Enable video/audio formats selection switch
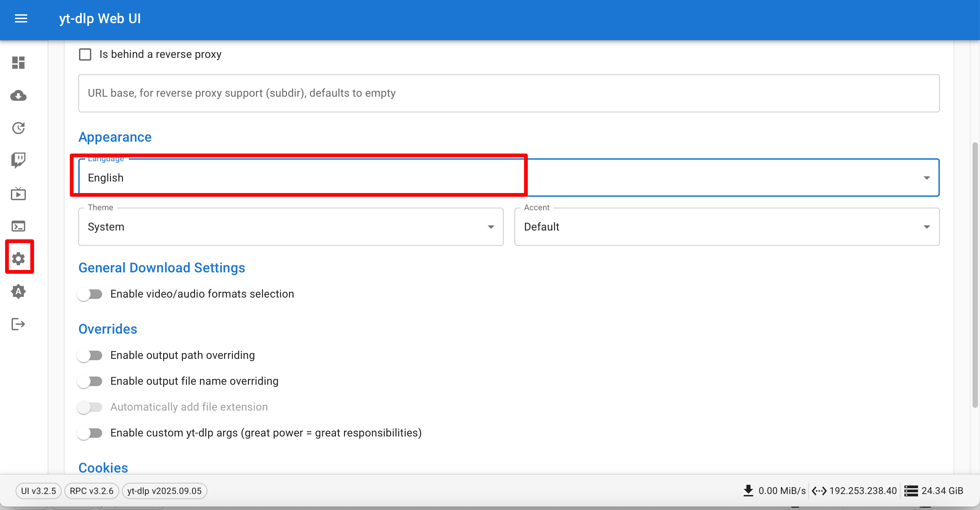Viewport: 980px width, 510px height. click(90, 294)
